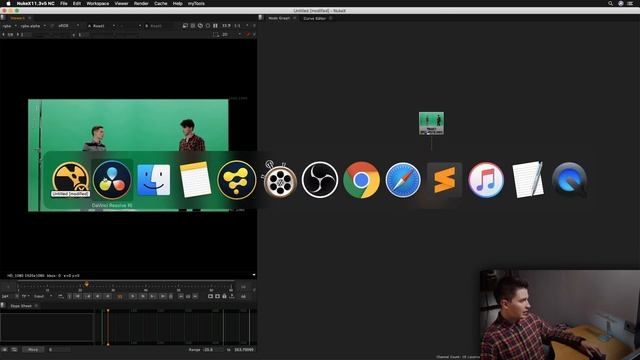The width and height of the screenshot is (640, 360).
Task: Click the orange current frame field
Action: (120, 296)
